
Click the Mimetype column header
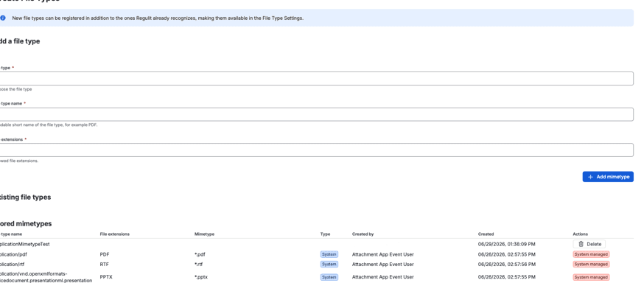pyautogui.click(x=204, y=234)
